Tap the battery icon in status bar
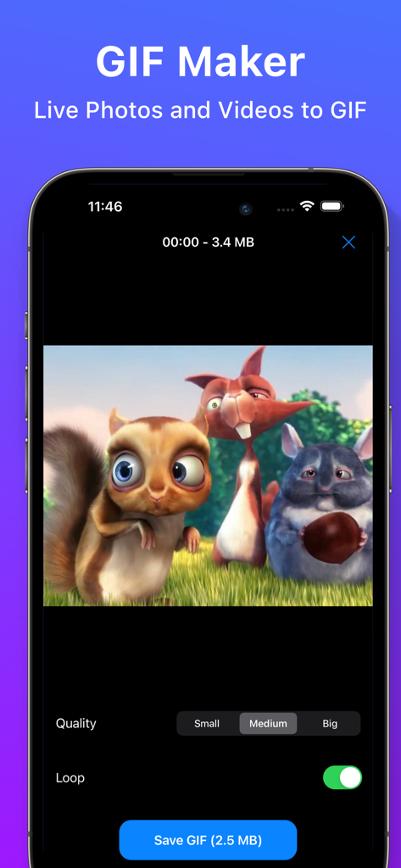Viewport: 401px width, 868px height. 332,207
